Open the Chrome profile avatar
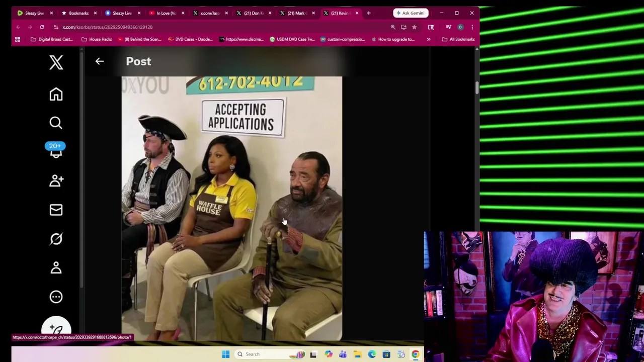Screen dimensions: 644x362 [460, 27]
